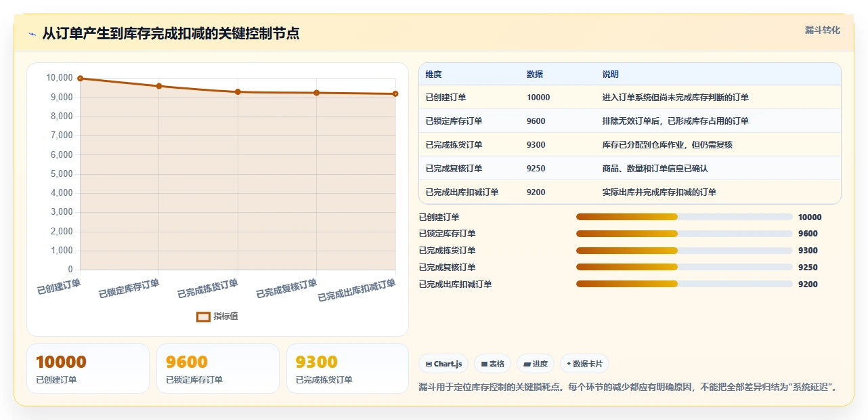The height and width of the screenshot is (420, 868).
Task: Click table cell 已完成拣货订单
Action: coord(454,145)
